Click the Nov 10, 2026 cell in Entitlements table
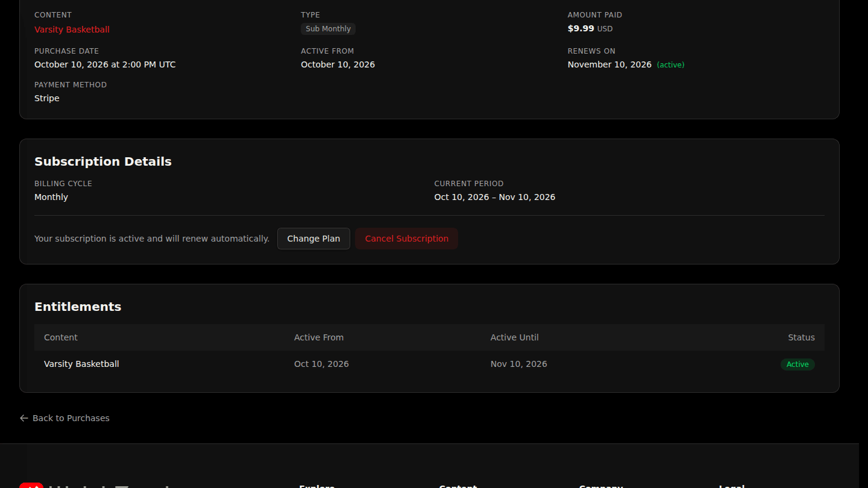Screen dimensions: 868x488 [519, 364]
